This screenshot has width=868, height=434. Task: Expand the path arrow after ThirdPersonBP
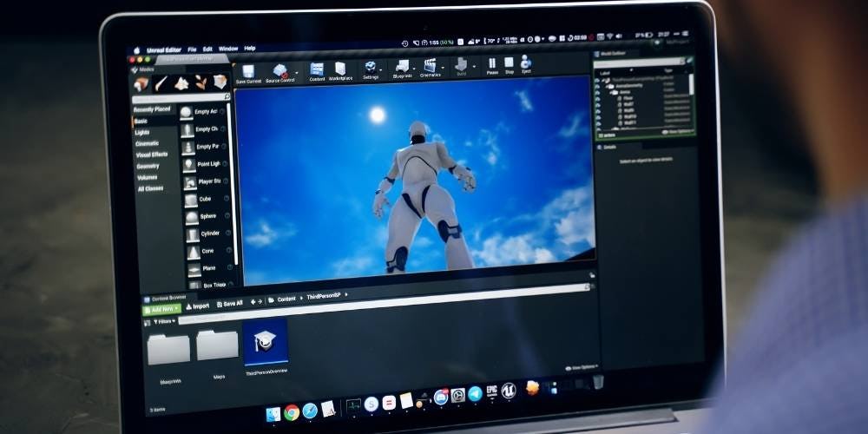click(x=346, y=295)
